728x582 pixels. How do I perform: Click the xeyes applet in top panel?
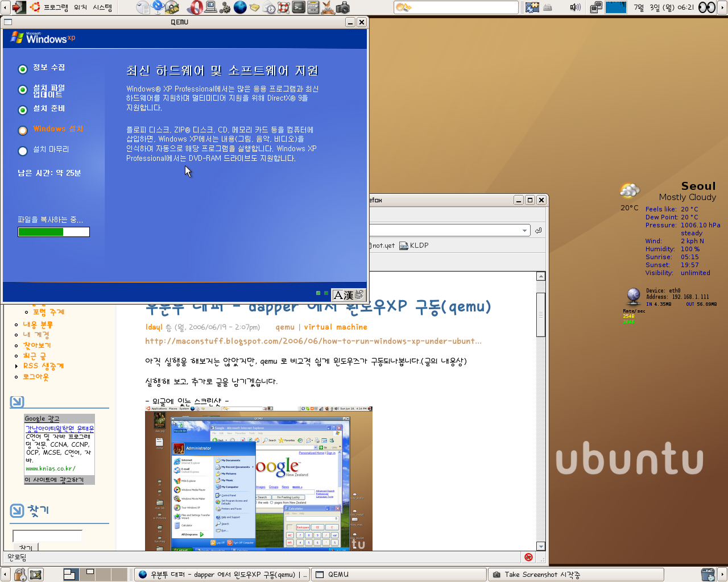[706, 7]
